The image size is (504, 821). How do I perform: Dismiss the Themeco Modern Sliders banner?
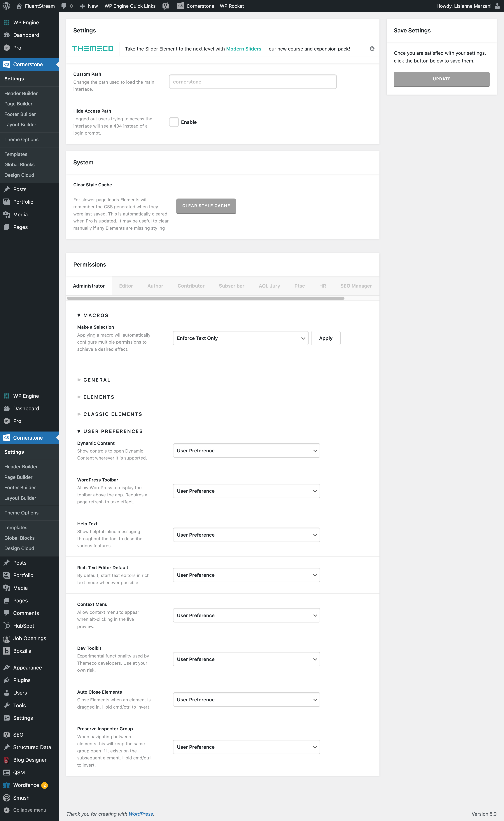(372, 49)
